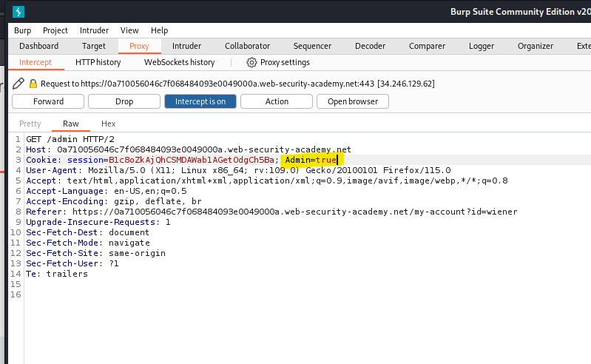Toggle the Intercept is on button

200,101
